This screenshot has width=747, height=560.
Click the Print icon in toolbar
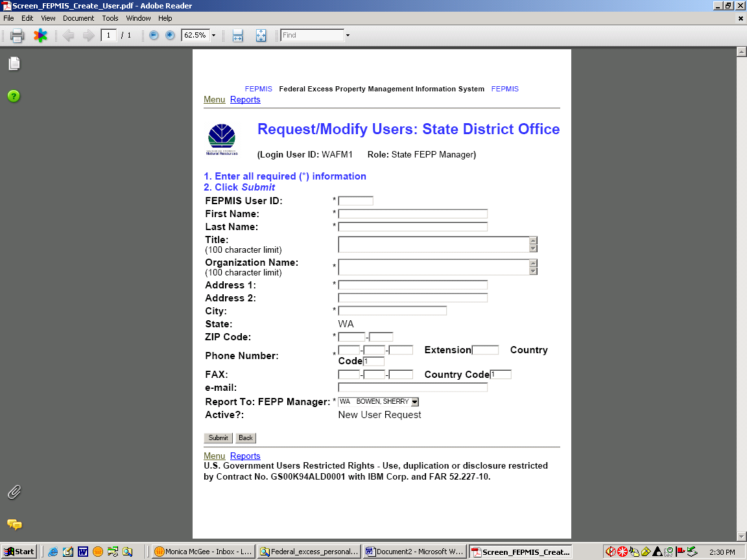[17, 36]
